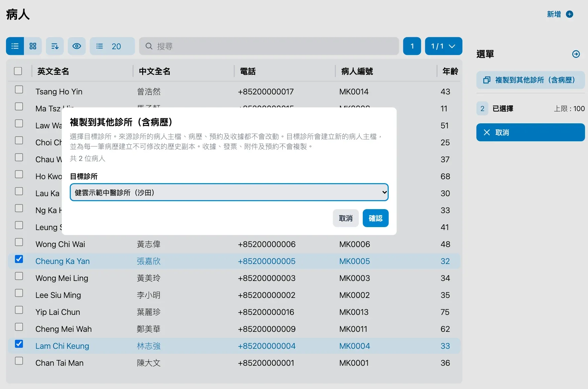Image resolution: width=588 pixels, height=389 pixels.
Task: Click the magnifier icon in search bar
Action: coord(149,46)
